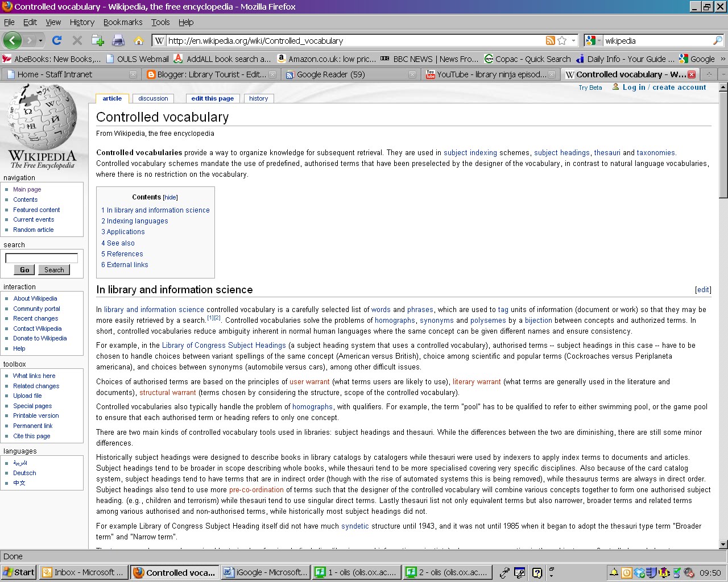Open the Google search engine selector dropdown
This screenshot has height=582, width=728.
coord(593,40)
